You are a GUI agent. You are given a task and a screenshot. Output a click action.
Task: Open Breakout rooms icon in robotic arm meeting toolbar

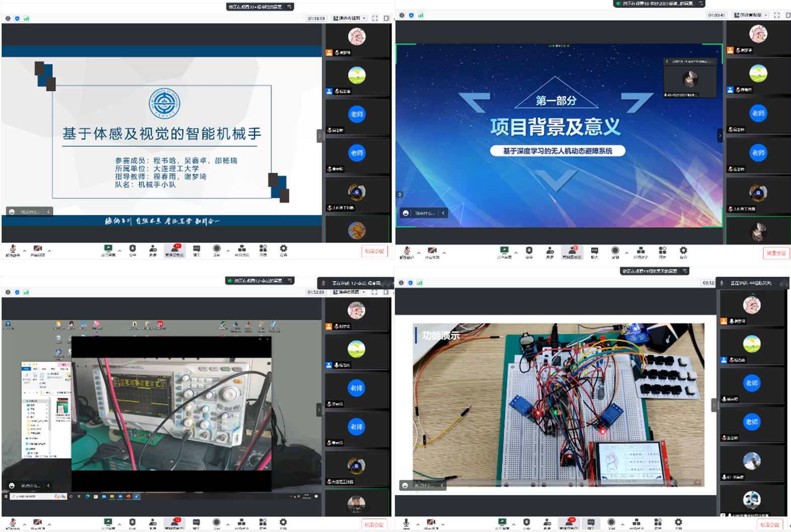[x=242, y=250]
